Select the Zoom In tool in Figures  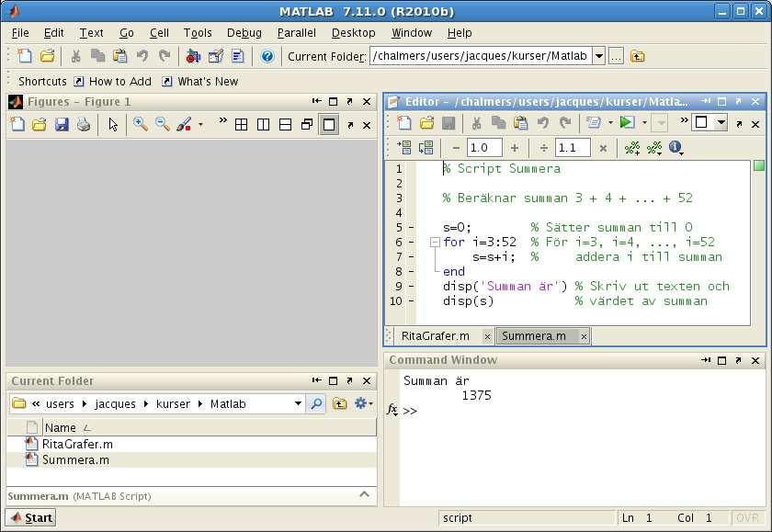141,124
